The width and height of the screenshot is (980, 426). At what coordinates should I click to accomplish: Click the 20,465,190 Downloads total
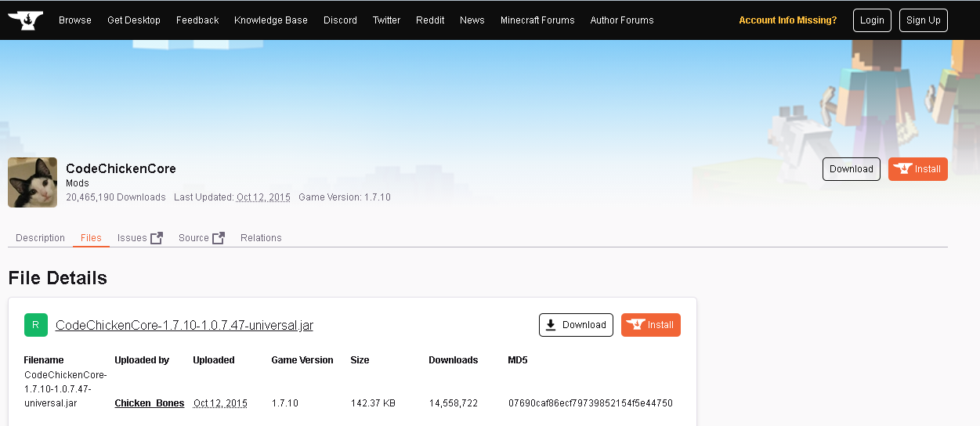116,197
